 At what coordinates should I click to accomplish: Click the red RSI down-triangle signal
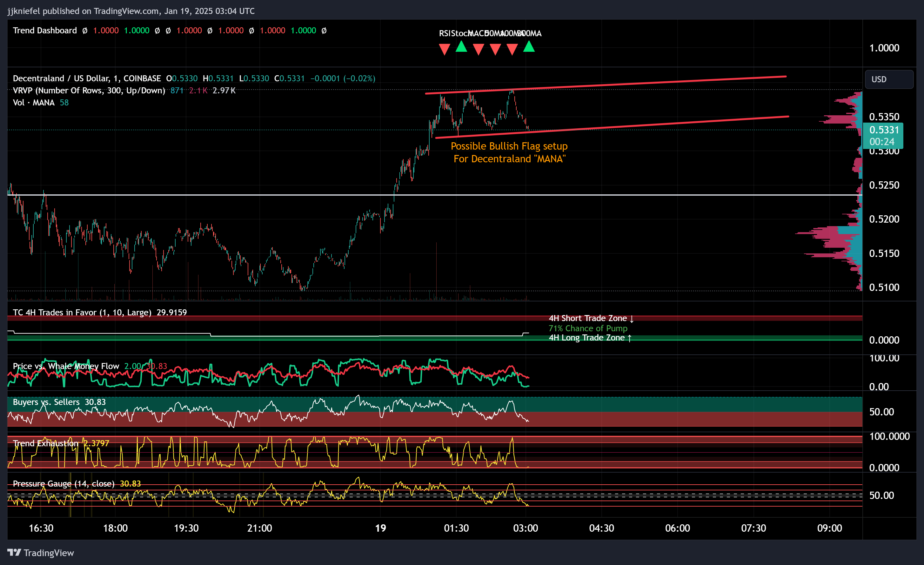point(444,50)
